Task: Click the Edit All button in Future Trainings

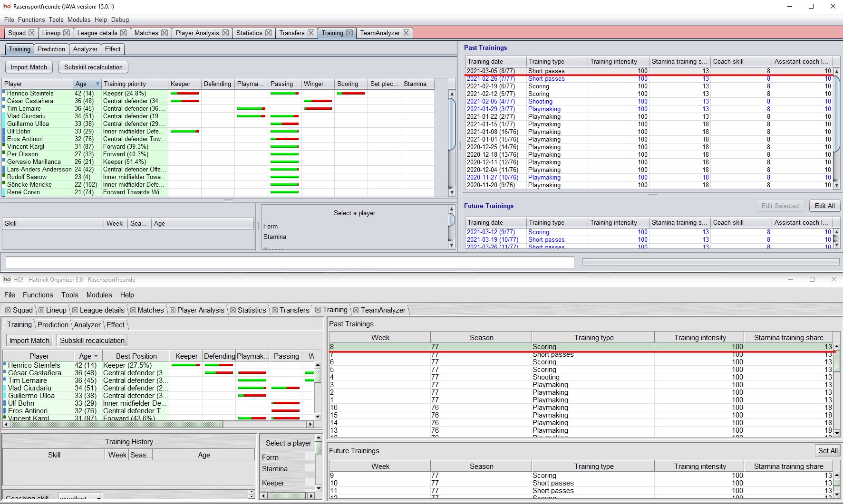Action: coord(824,206)
